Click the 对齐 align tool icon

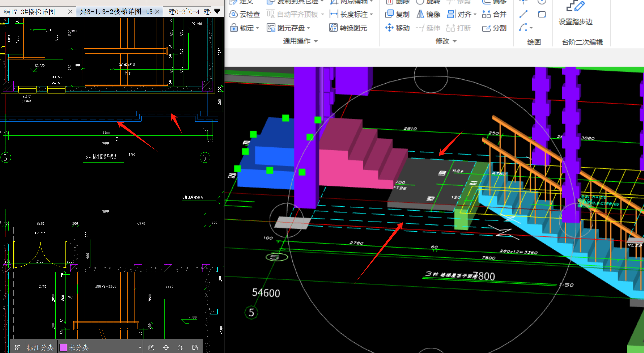click(x=451, y=14)
